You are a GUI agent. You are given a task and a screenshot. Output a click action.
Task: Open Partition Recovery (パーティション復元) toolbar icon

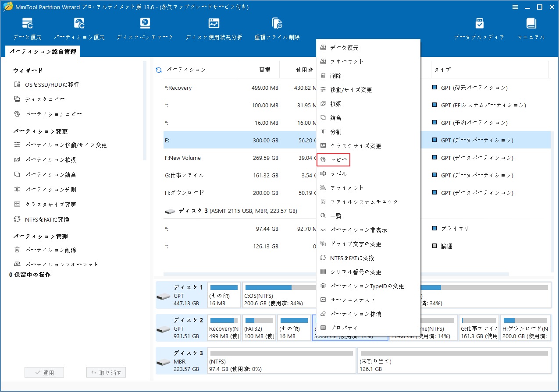point(79,29)
